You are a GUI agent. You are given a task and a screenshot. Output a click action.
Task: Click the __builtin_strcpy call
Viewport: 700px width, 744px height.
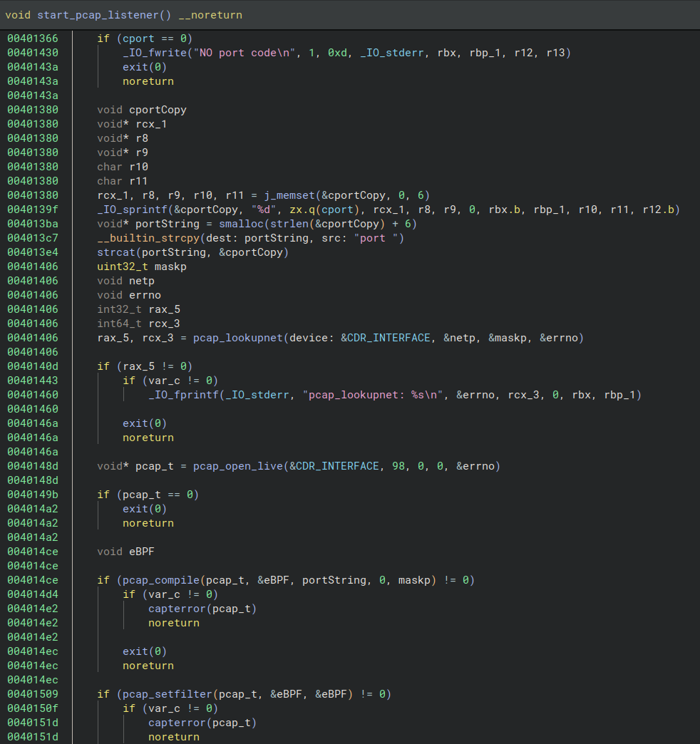[x=148, y=238]
